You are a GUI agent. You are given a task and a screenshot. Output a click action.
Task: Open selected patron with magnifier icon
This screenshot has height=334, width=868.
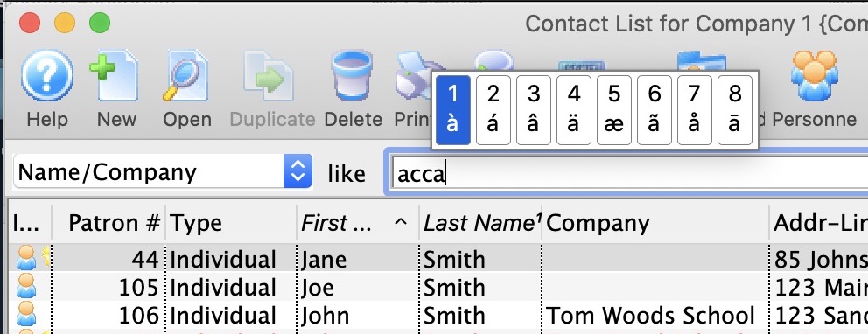[x=186, y=76]
